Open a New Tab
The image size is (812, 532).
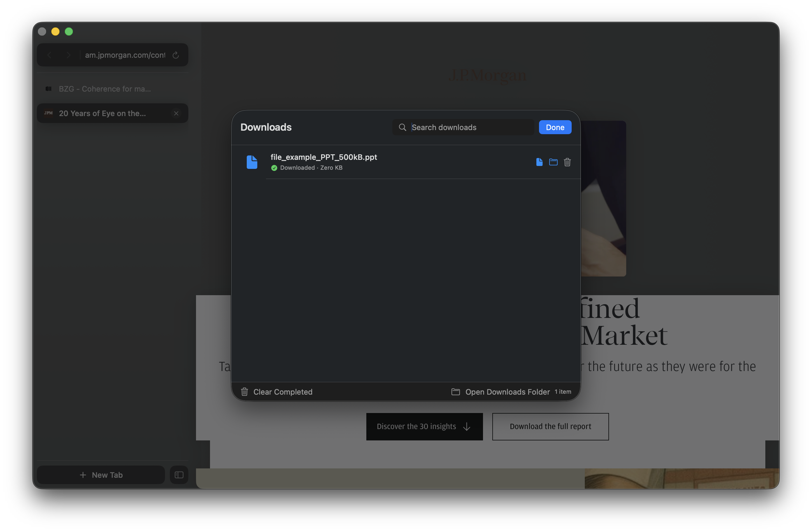click(x=101, y=475)
